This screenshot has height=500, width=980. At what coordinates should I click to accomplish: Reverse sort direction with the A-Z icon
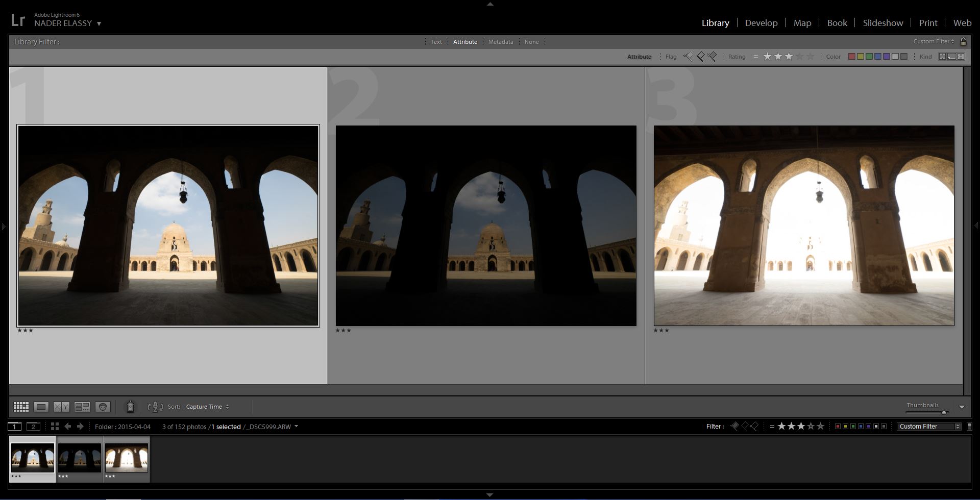[x=155, y=407]
